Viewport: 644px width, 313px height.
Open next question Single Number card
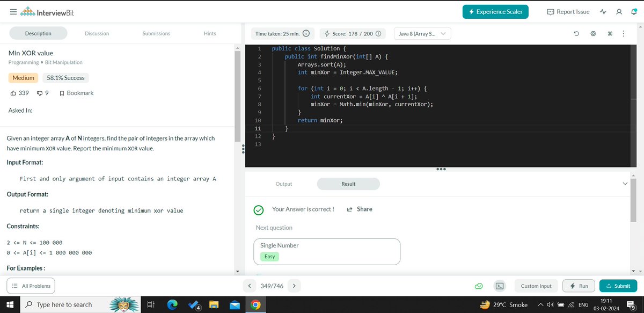(328, 251)
